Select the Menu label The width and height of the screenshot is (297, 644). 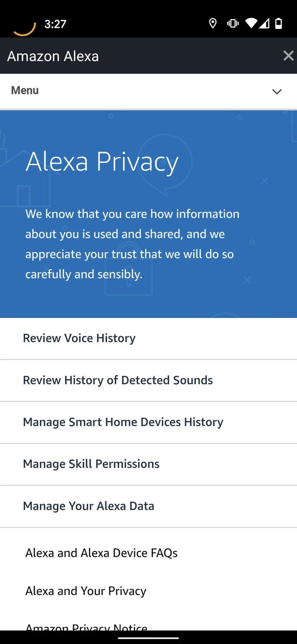click(x=24, y=90)
